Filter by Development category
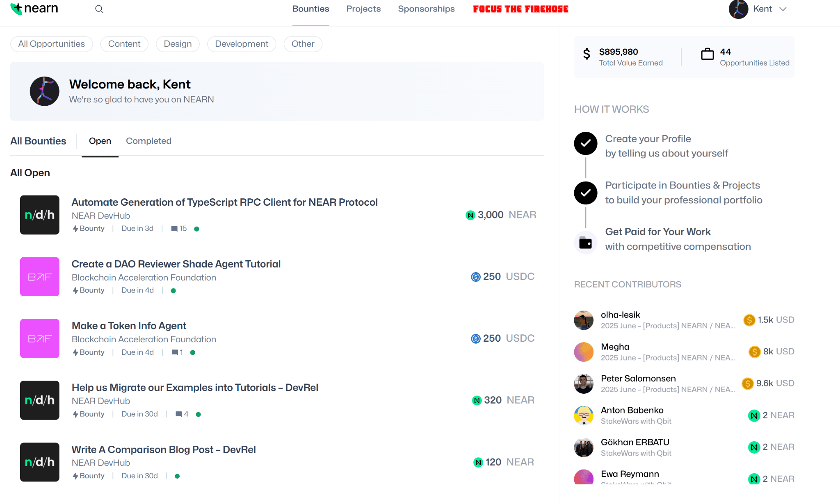The width and height of the screenshot is (840, 504). [242, 44]
